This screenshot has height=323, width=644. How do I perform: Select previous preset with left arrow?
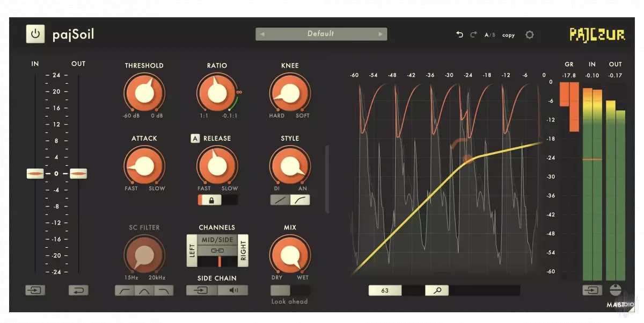(262, 34)
